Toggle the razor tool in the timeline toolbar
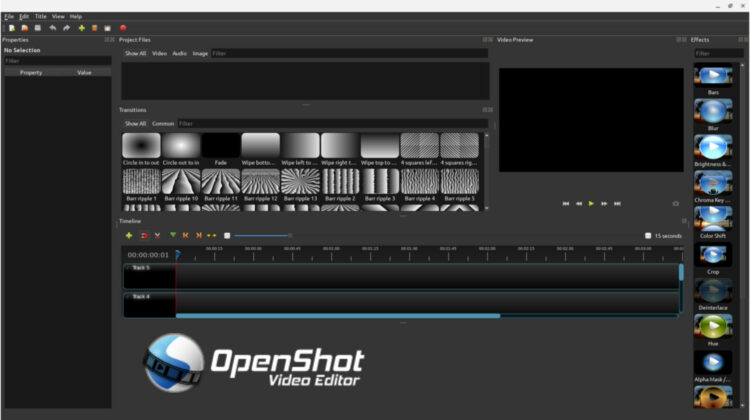The height and width of the screenshot is (420, 750). (x=157, y=235)
